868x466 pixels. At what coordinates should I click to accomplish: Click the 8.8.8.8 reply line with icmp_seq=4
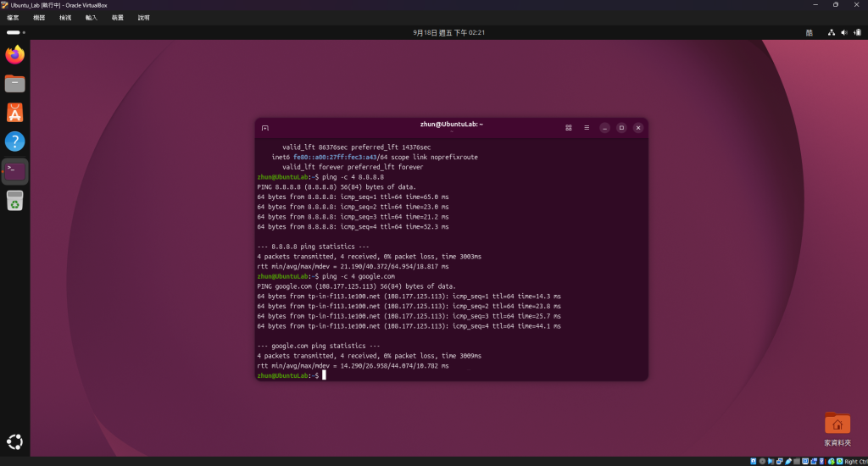(353, 226)
